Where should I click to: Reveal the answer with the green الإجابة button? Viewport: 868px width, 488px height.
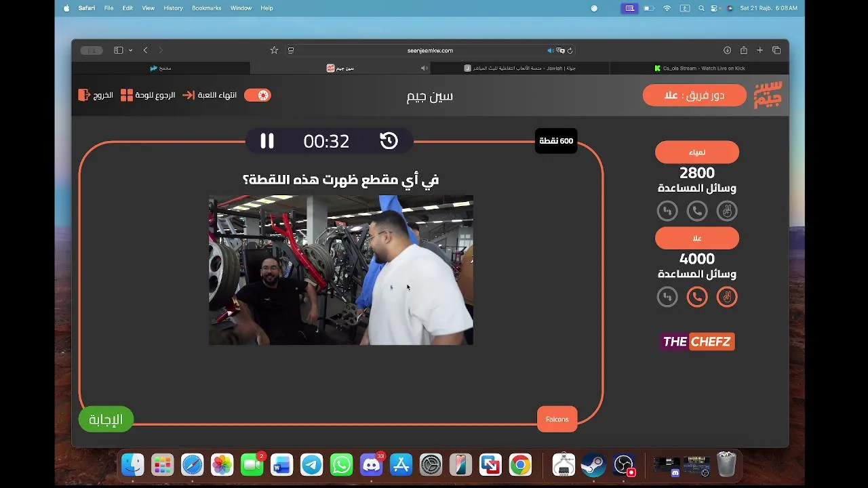(106, 420)
